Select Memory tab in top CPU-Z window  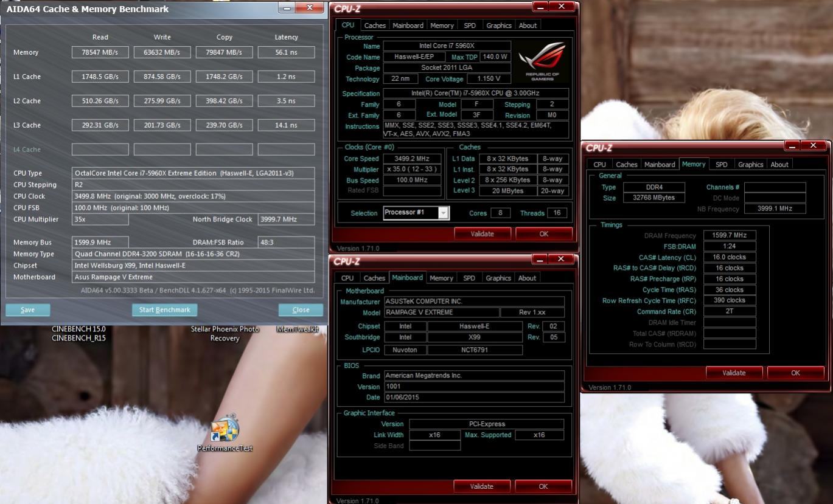442,26
